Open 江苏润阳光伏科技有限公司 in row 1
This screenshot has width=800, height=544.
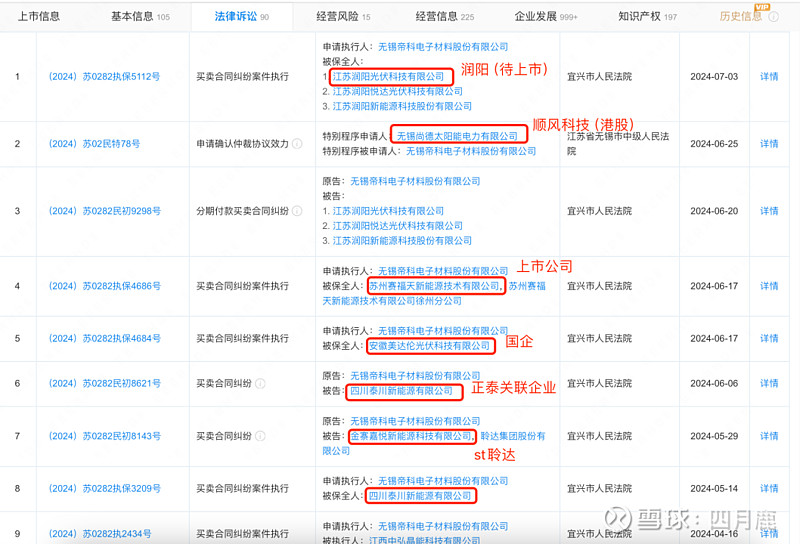click(388, 77)
